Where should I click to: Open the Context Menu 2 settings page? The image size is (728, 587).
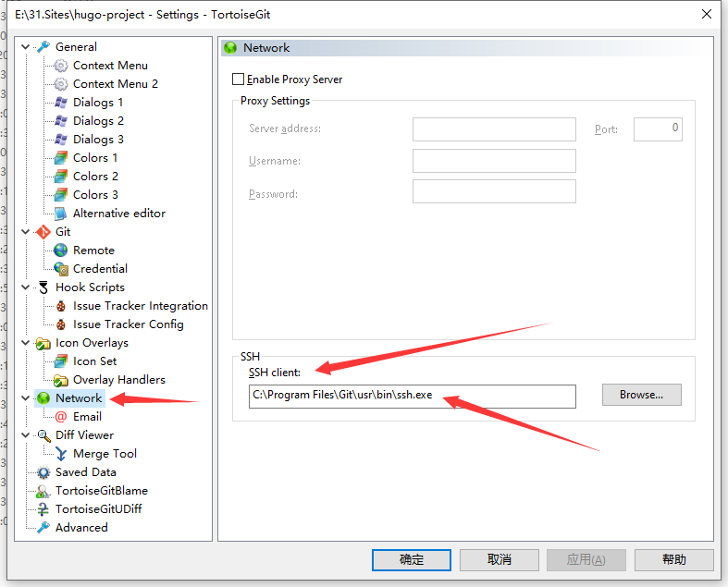[x=116, y=84]
